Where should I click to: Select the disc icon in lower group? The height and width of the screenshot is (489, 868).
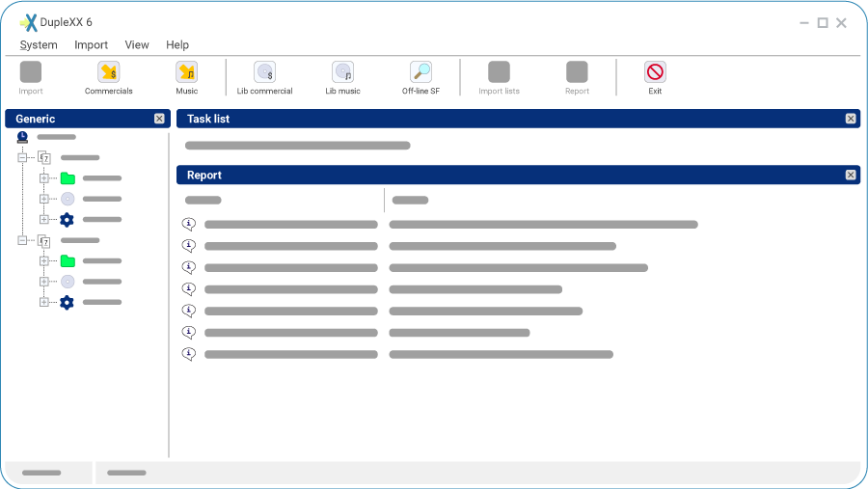click(x=68, y=282)
